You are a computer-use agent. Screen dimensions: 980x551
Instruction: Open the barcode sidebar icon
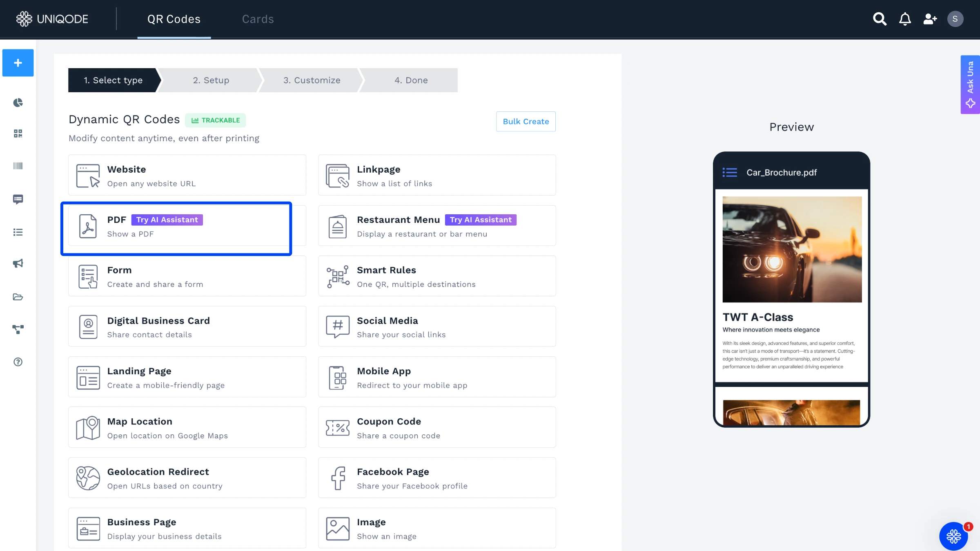point(18,166)
